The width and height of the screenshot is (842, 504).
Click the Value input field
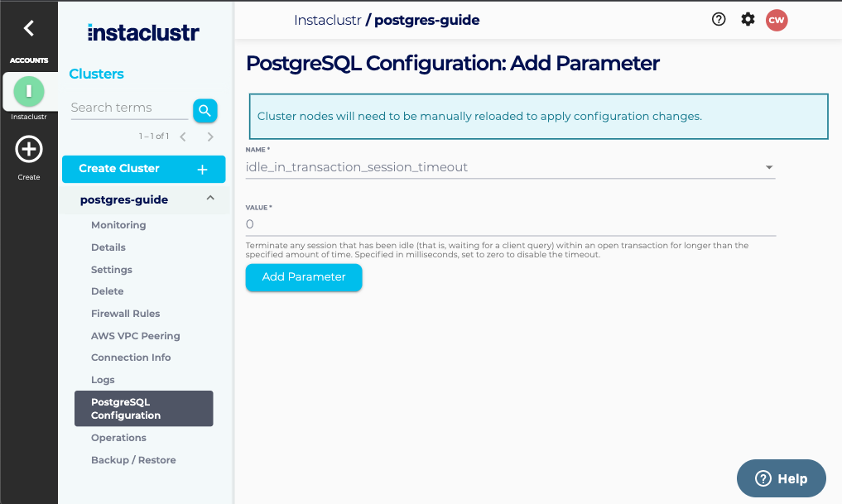pyautogui.click(x=510, y=224)
